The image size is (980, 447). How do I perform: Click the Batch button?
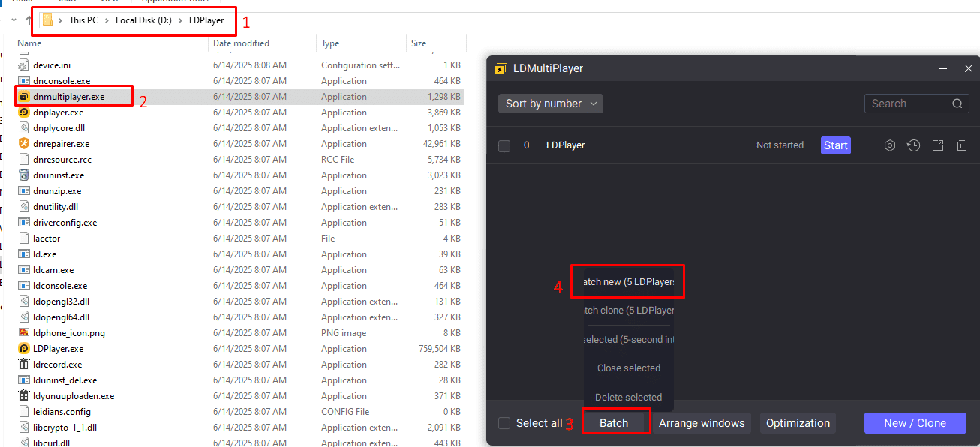click(x=614, y=423)
